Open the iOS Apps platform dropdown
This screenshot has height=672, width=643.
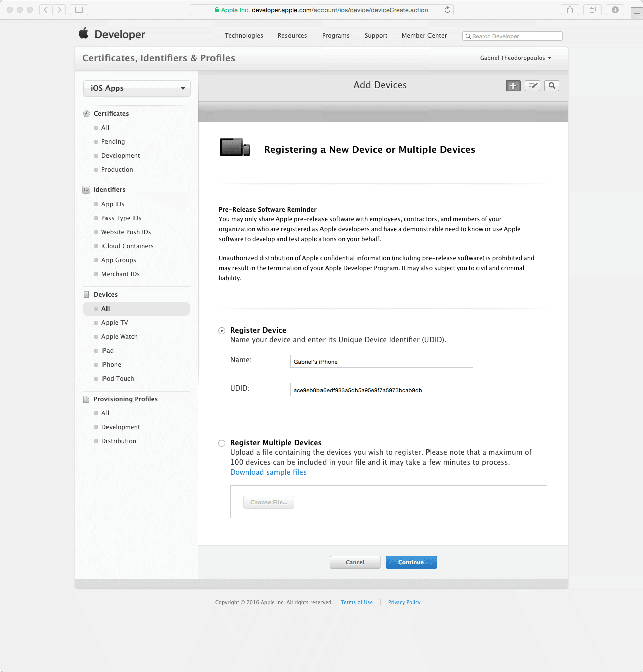137,88
